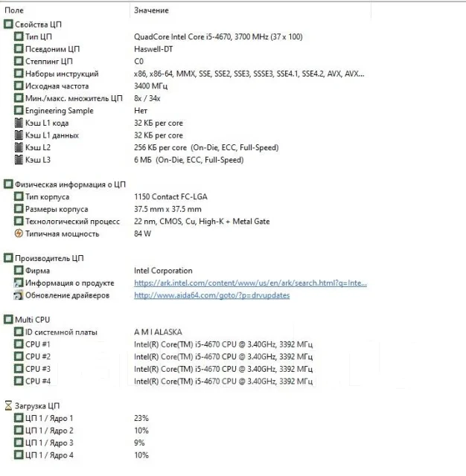Select the Нет value for Engineering Sample
The height and width of the screenshot is (476, 466).
[141, 111]
